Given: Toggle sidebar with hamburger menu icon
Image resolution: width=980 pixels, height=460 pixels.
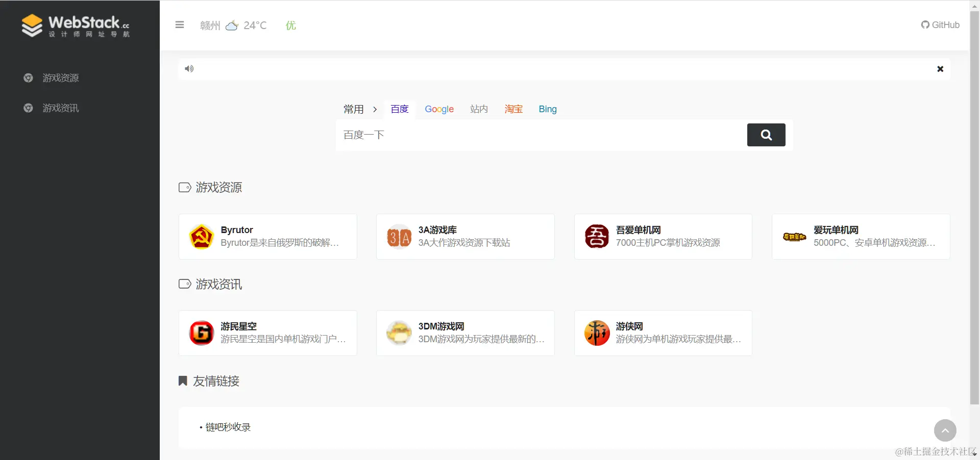Looking at the screenshot, I should tap(180, 24).
